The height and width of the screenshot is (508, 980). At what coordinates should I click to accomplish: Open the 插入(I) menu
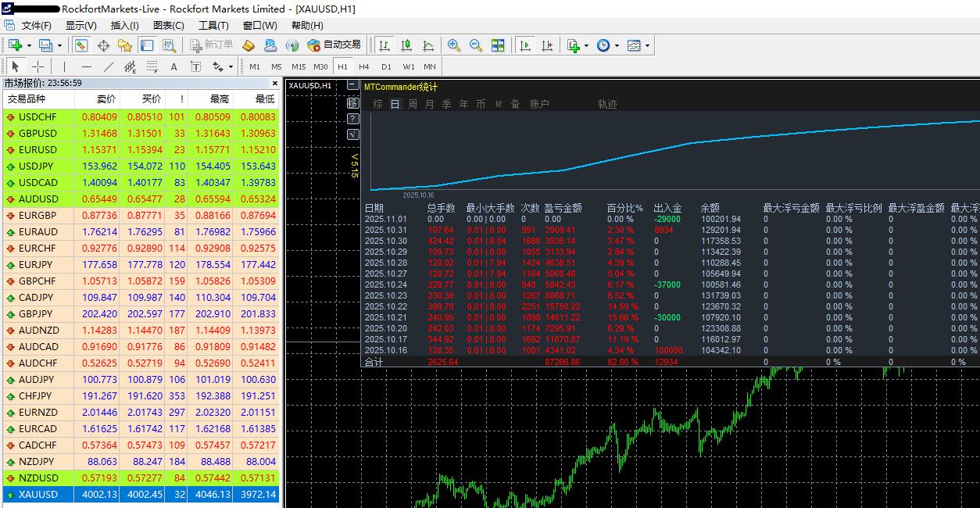[x=124, y=25]
